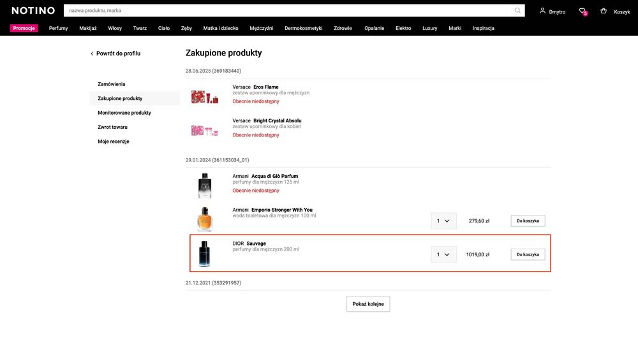Expand quantity dropdown for DIOR Sauvage
Image resolution: width=638 pixels, height=364 pixels.
click(x=443, y=254)
